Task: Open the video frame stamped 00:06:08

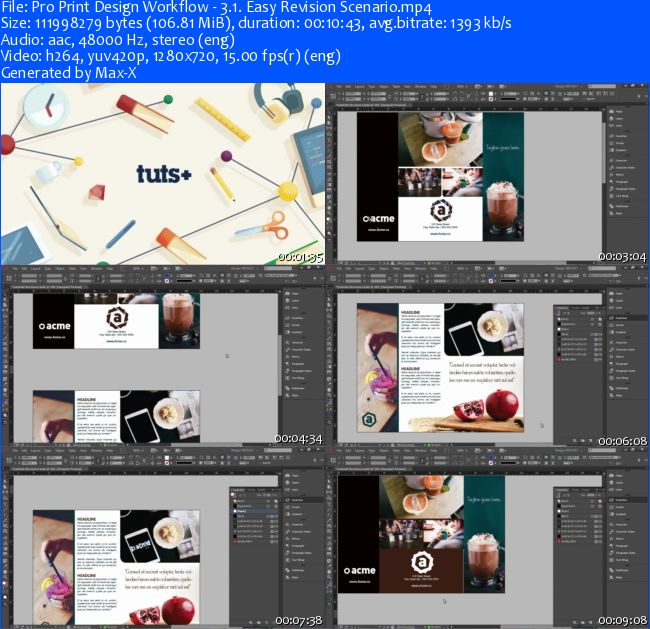Action: click(x=488, y=356)
